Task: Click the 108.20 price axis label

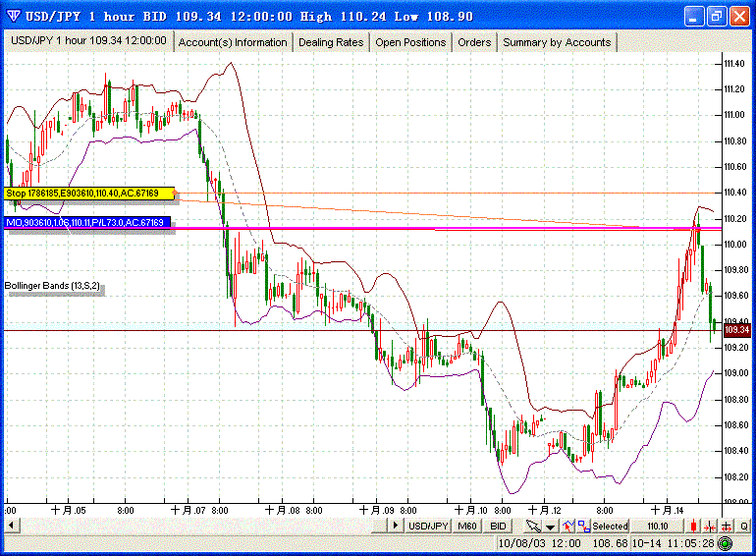Action: click(x=734, y=476)
